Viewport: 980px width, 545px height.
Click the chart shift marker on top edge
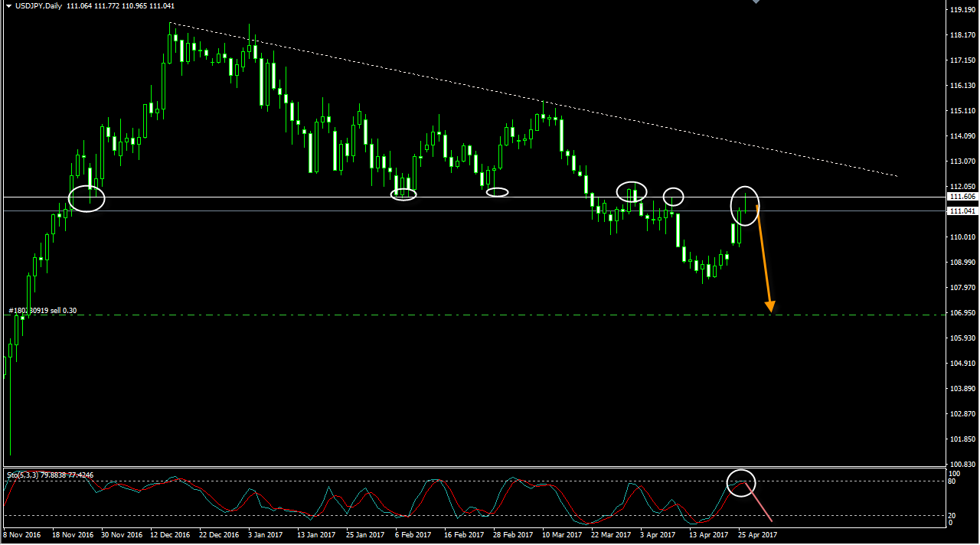[756, 2]
